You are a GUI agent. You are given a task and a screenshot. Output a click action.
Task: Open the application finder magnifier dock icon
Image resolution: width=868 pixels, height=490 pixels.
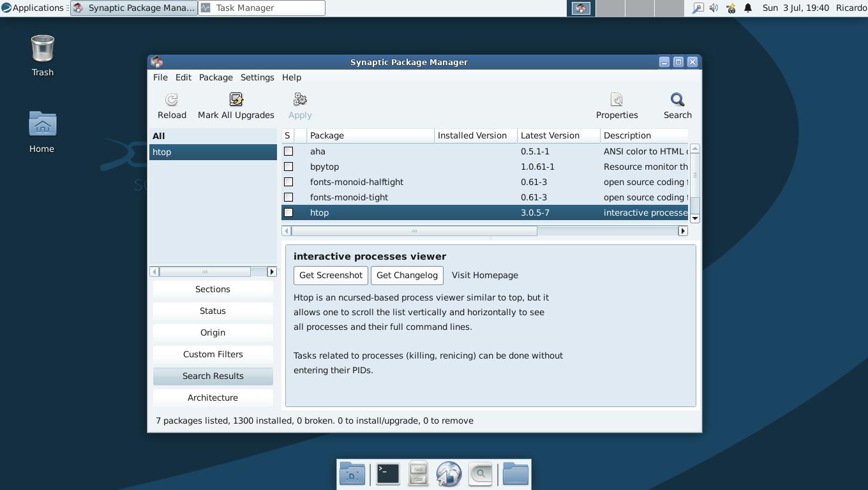(480, 474)
